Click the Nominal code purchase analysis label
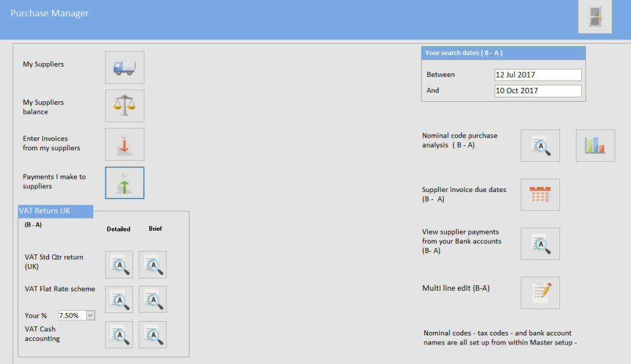This screenshot has width=631, height=364. [460, 140]
